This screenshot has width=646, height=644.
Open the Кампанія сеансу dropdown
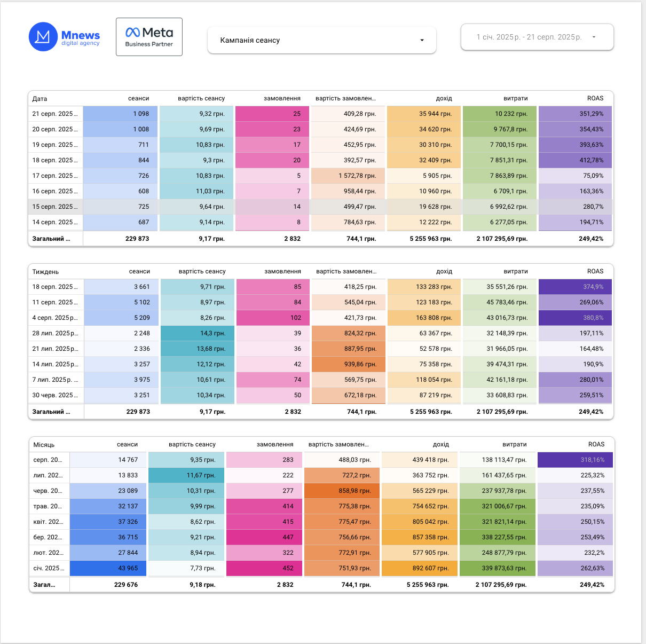[x=322, y=40]
